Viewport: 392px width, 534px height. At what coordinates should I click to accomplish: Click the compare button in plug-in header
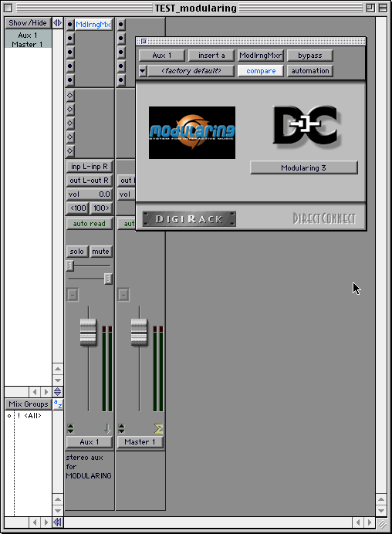point(261,71)
